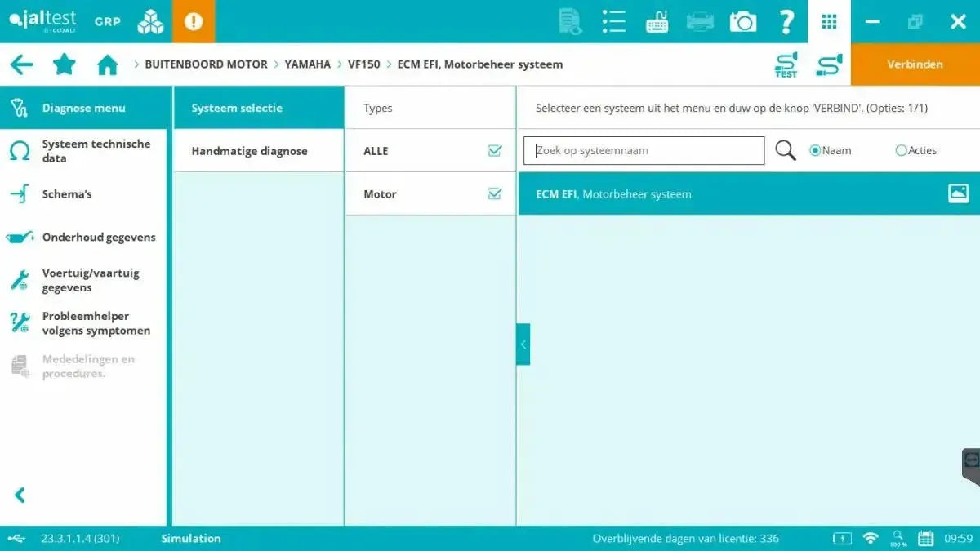This screenshot has width=980, height=551.
Task: Toggle the ALLE types checkbox
Action: click(495, 150)
